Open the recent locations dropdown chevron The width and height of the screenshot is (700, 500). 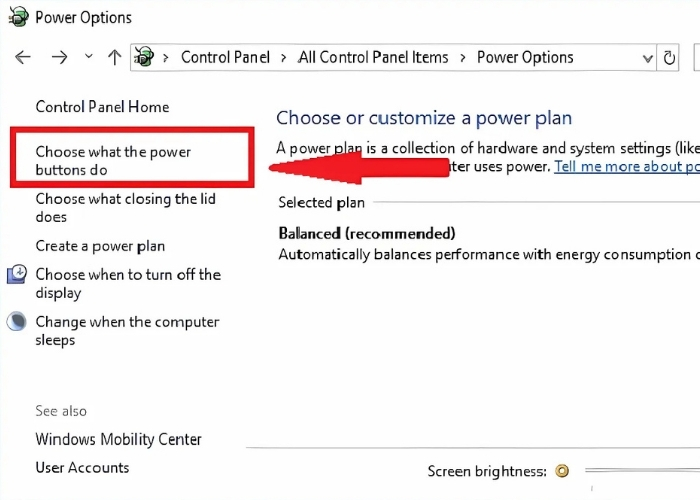(88, 57)
